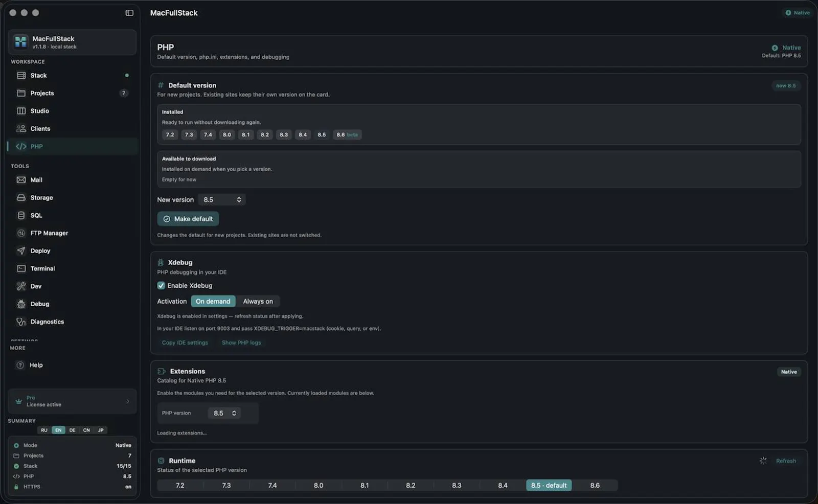The width and height of the screenshot is (818, 504).
Task: Open FTP Manager via its icon
Action: tap(21, 233)
